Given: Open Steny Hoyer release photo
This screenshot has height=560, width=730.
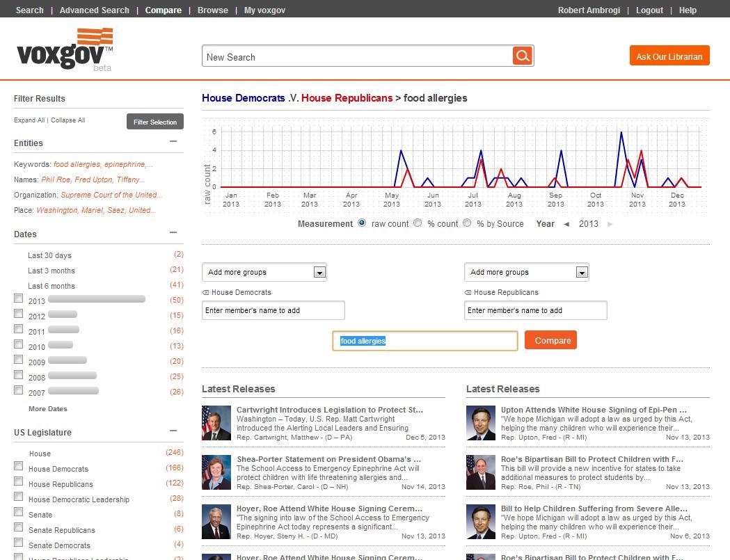Looking at the screenshot, I should click(216, 522).
